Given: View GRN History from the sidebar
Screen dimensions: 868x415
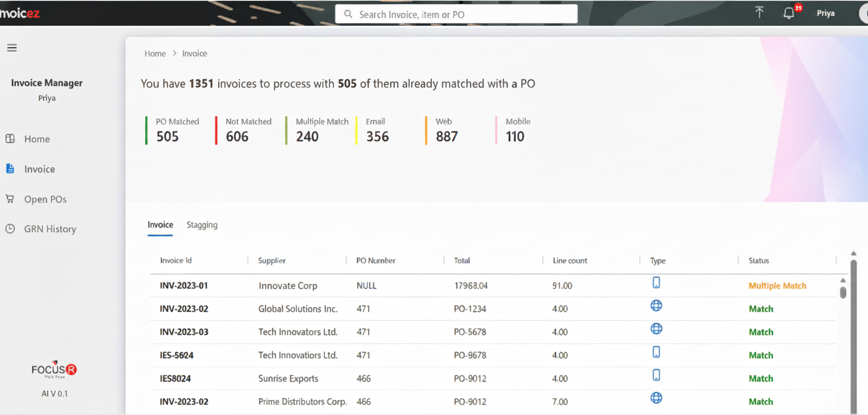Looking at the screenshot, I should (50, 229).
